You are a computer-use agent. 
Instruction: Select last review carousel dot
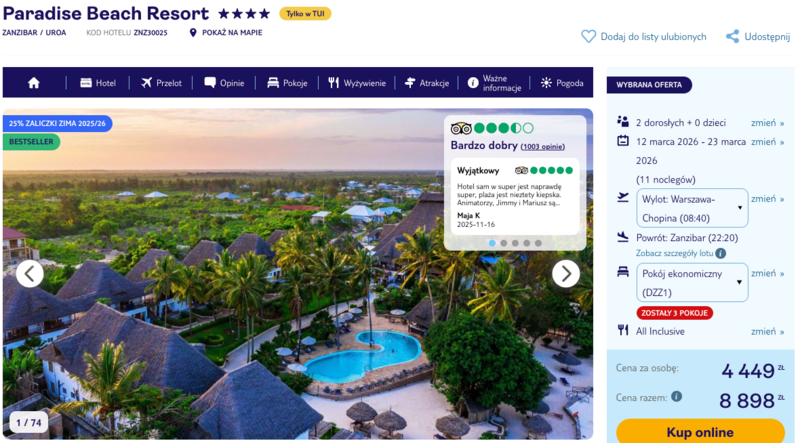[538, 243]
